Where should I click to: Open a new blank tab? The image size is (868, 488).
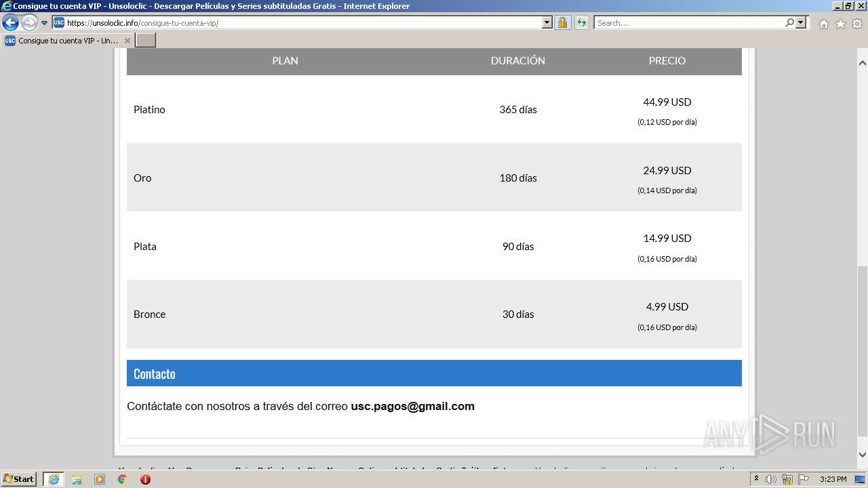(x=146, y=41)
